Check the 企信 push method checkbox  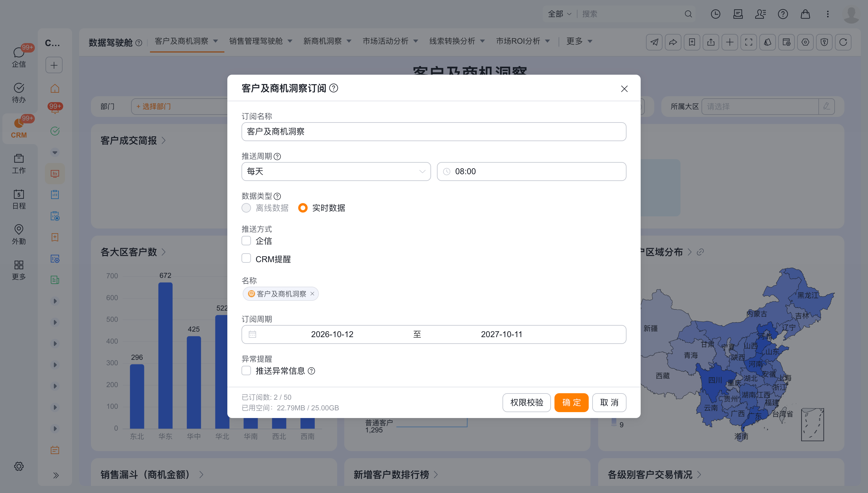(246, 241)
